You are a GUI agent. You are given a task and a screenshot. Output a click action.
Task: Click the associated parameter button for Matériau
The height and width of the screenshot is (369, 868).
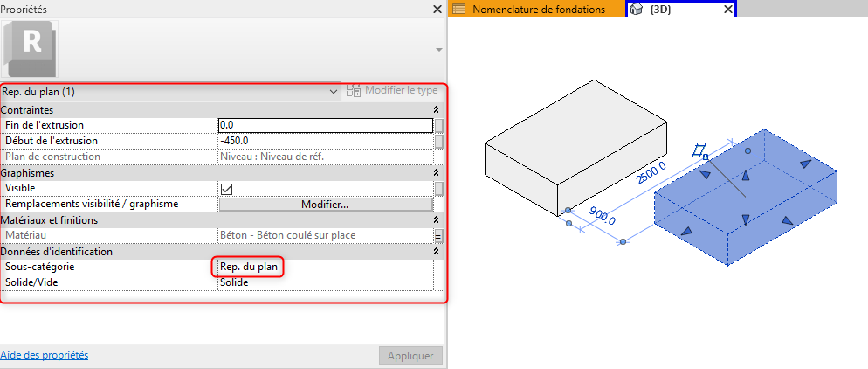(439, 235)
